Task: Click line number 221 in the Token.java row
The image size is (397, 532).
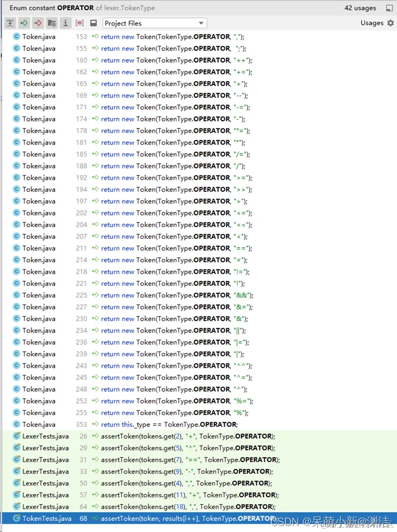Action: [x=82, y=283]
